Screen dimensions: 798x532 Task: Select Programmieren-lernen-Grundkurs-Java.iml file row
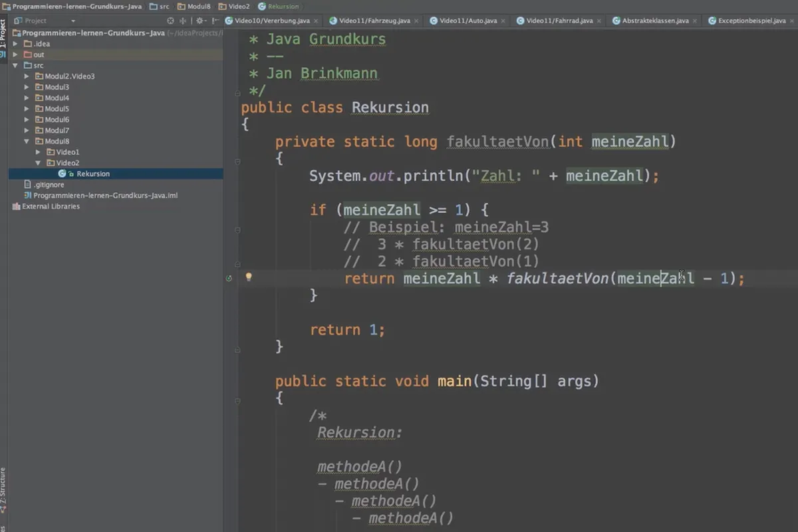pyautogui.click(x=116, y=196)
